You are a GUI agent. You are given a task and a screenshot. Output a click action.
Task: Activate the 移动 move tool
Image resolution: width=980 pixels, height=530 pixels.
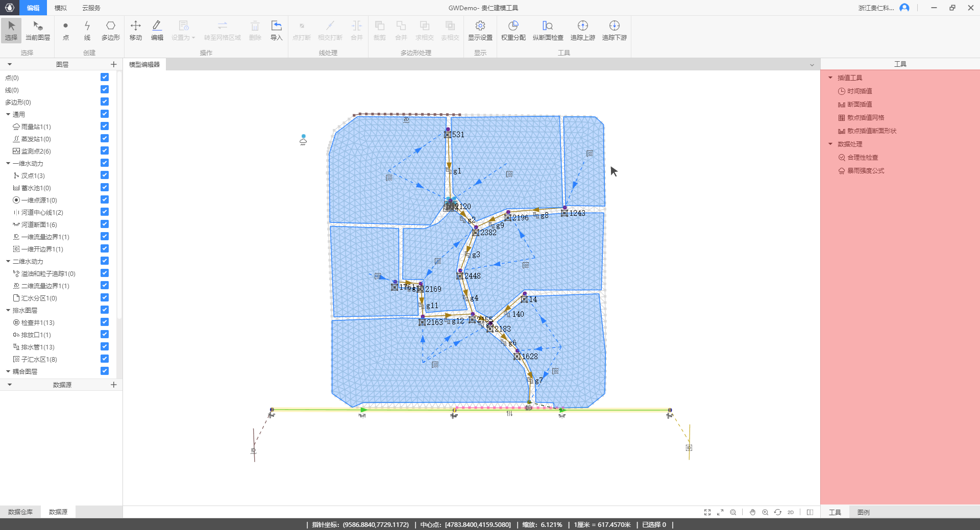tap(136, 31)
